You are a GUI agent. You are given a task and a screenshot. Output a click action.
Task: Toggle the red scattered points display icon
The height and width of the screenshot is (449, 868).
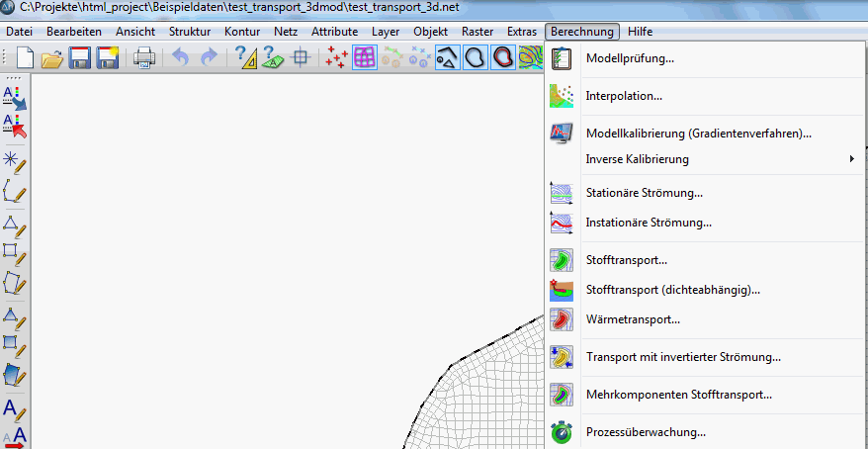tap(337, 58)
